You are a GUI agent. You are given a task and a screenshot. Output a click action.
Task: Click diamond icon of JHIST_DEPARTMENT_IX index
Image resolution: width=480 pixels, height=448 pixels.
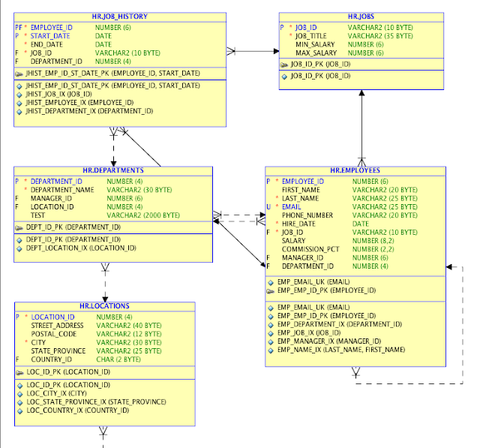pyautogui.click(x=19, y=112)
